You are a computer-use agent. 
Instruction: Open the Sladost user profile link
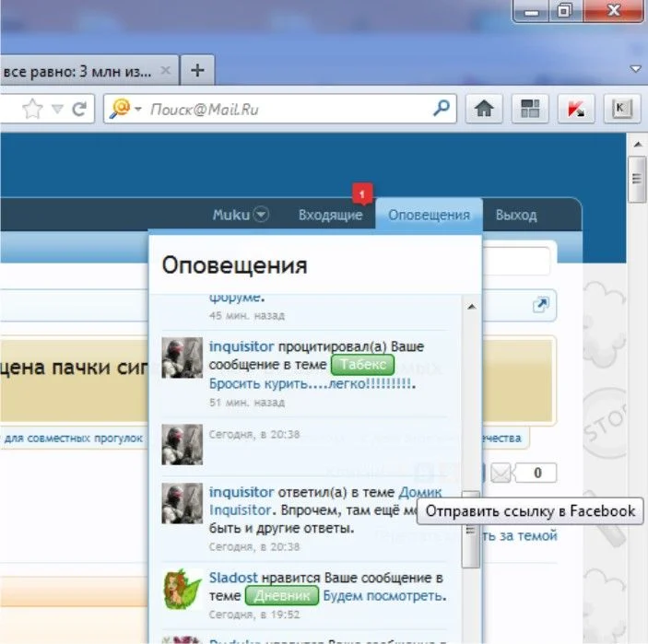point(233,578)
